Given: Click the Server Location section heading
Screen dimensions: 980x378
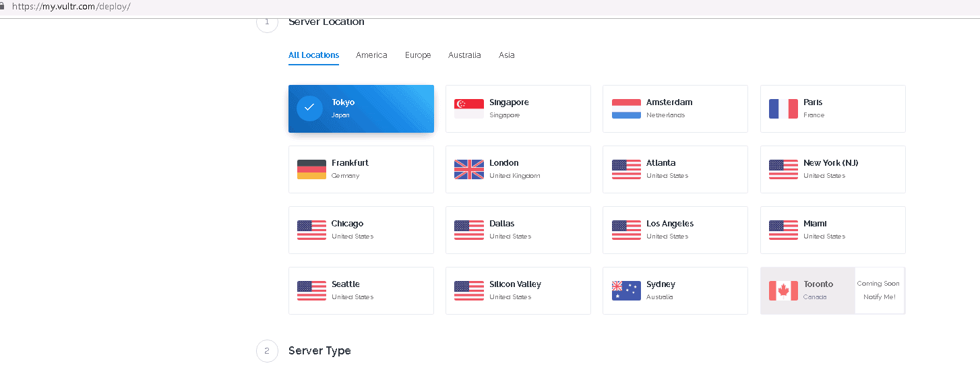Looking at the screenshot, I should click(326, 22).
